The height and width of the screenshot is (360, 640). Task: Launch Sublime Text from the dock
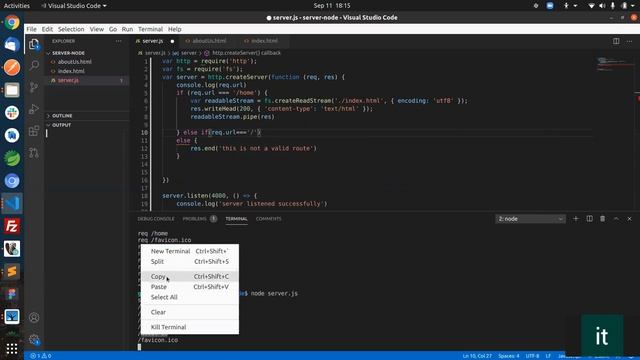point(12,271)
